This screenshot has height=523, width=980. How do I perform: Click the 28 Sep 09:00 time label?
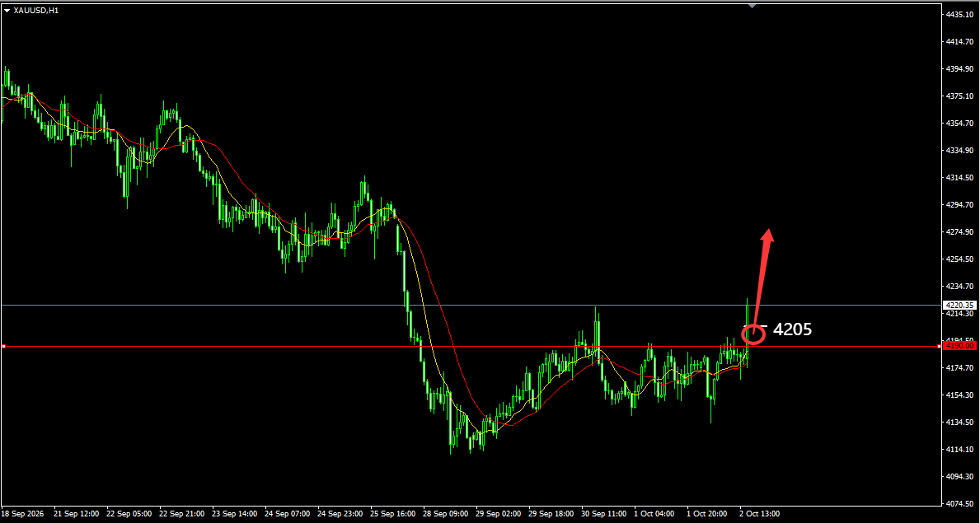point(446,514)
